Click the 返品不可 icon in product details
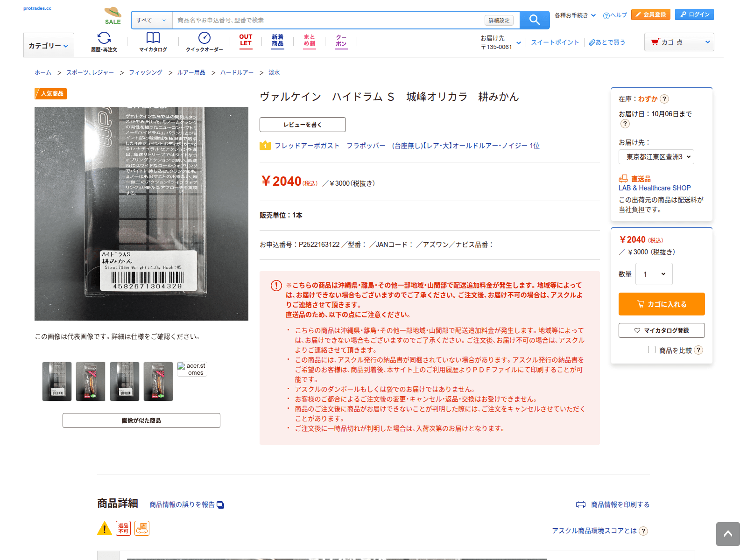Image resolution: width=747 pixels, height=560 pixels. click(123, 528)
